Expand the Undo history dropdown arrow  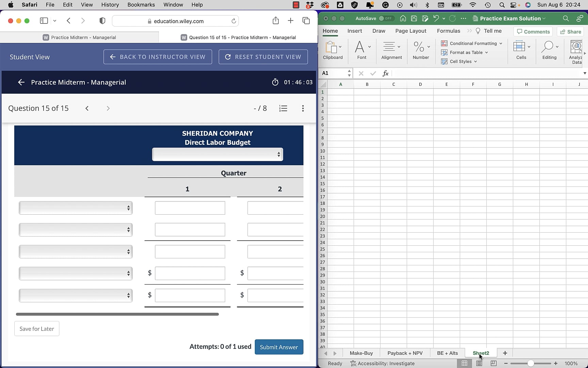(x=444, y=18)
